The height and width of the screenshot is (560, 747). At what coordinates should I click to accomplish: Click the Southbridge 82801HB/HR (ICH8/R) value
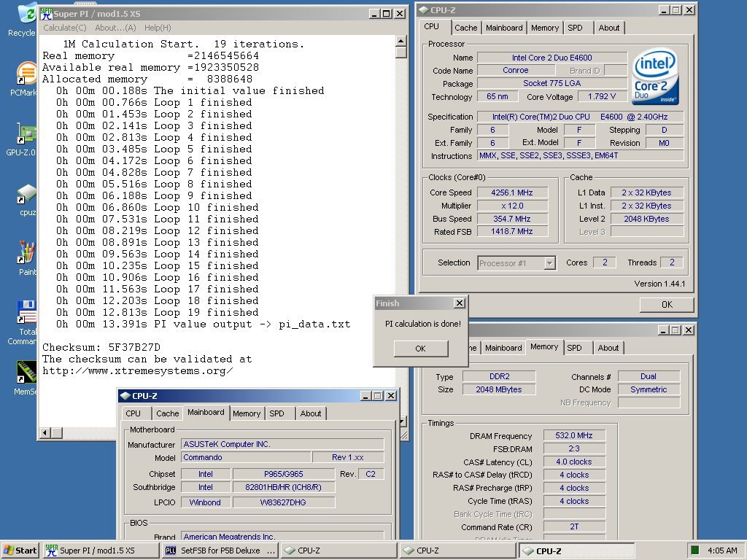[x=284, y=487]
